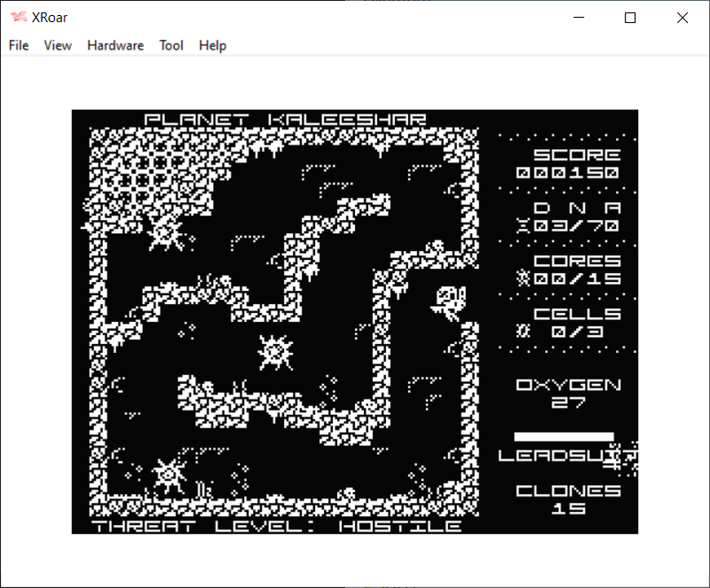Click the cells count "0/3"

[x=577, y=332]
